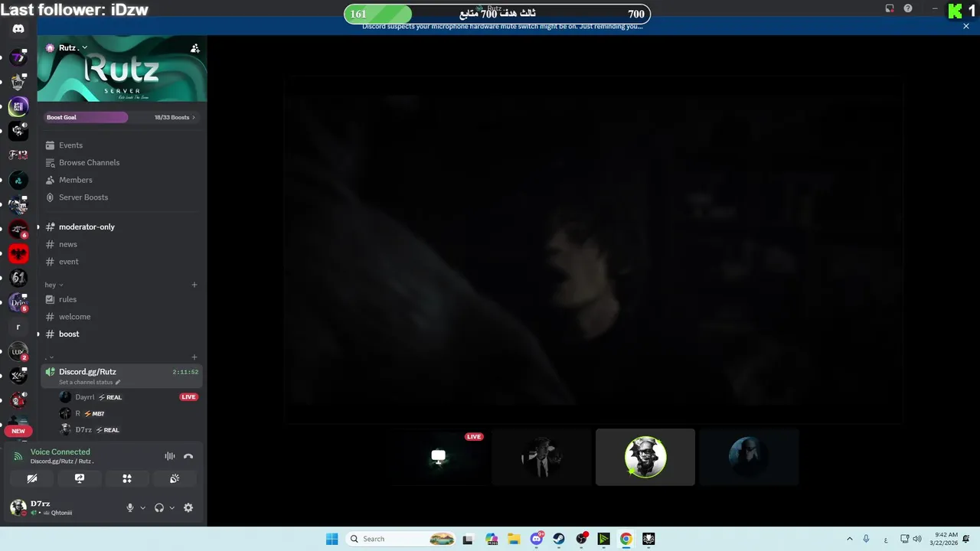Open the server labeled r

pyautogui.click(x=18, y=327)
